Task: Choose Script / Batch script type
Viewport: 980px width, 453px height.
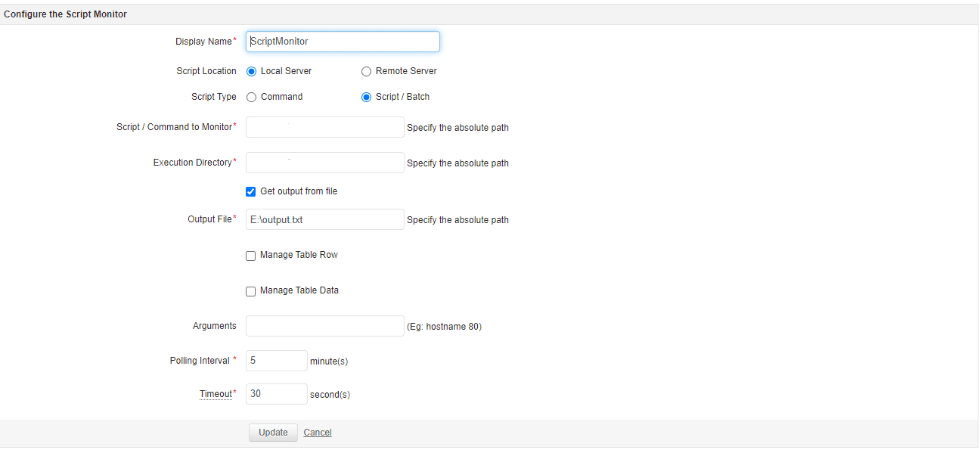Action: tap(366, 98)
